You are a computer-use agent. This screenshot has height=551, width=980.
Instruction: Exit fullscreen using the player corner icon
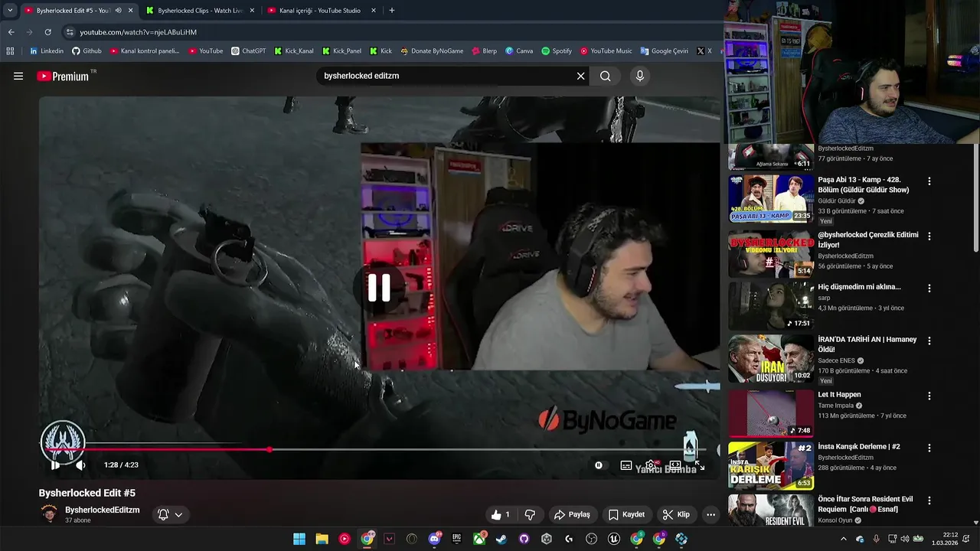pyautogui.click(x=699, y=465)
